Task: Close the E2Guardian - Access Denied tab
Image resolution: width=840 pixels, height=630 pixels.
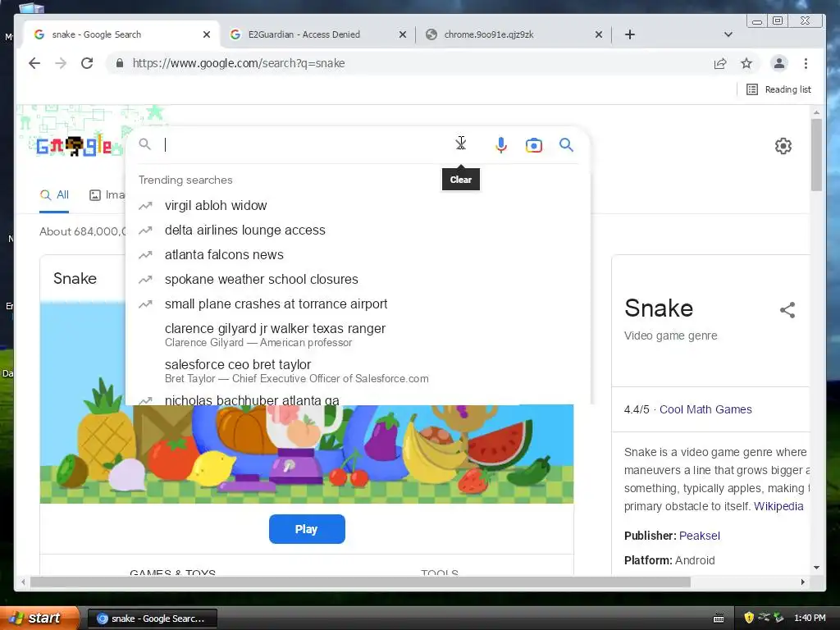Action: pos(403,34)
